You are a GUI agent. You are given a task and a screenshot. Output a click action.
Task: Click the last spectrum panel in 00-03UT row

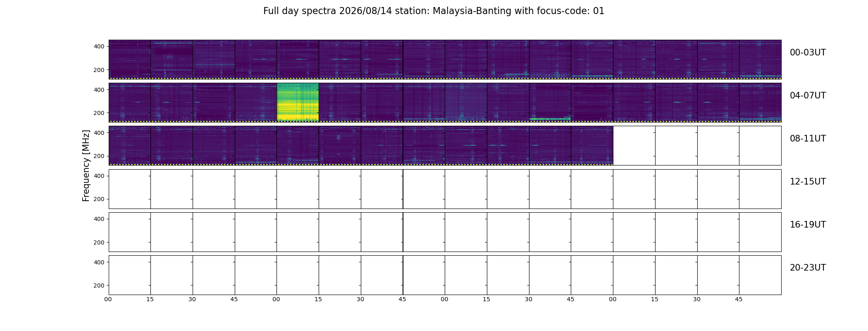click(760, 59)
